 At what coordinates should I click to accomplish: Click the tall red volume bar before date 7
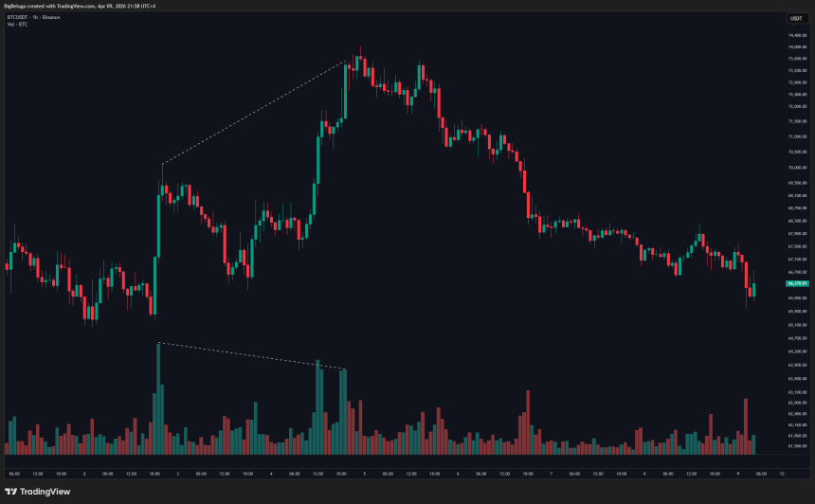pos(528,423)
